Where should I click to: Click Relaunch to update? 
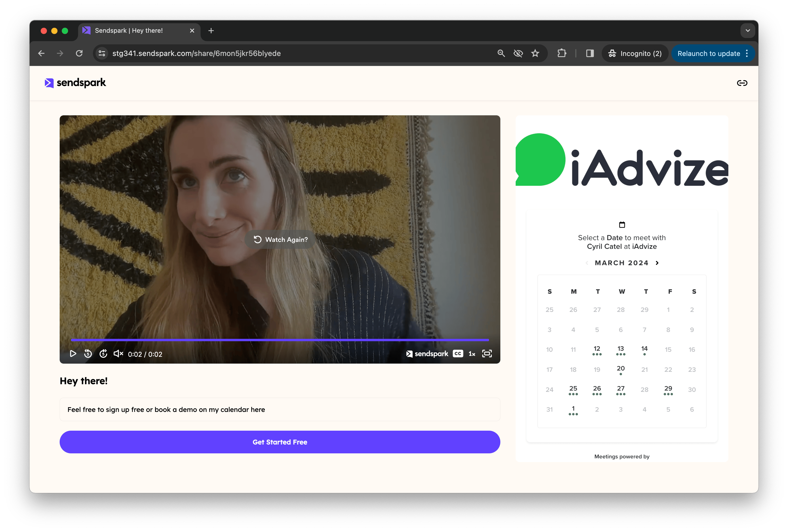709,53
